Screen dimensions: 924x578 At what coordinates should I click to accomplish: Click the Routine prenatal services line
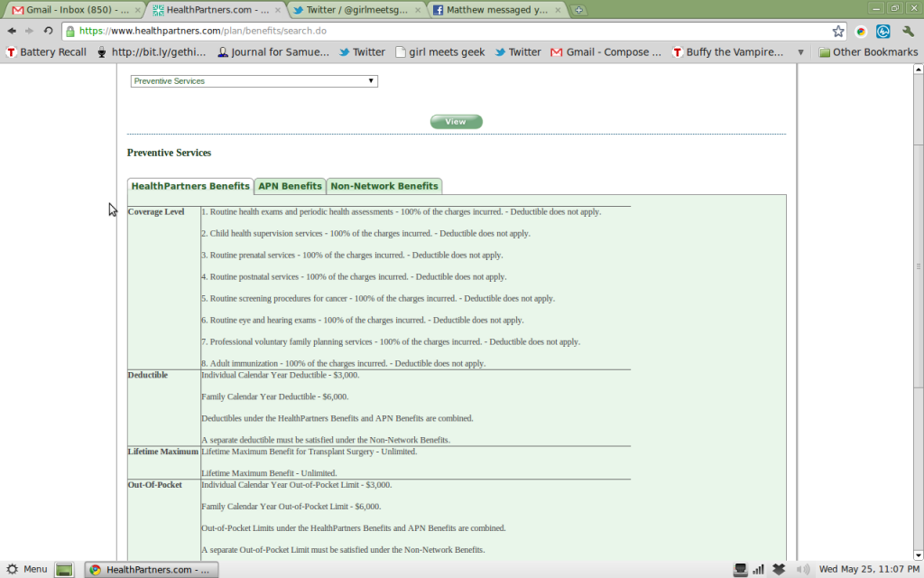click(353, 256)
